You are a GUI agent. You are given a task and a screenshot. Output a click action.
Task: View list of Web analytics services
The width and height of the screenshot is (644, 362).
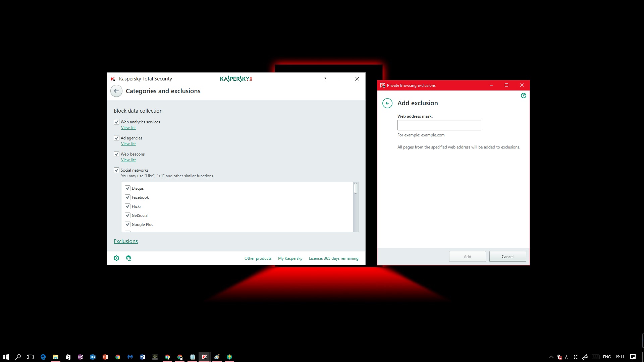coord(128,128)
